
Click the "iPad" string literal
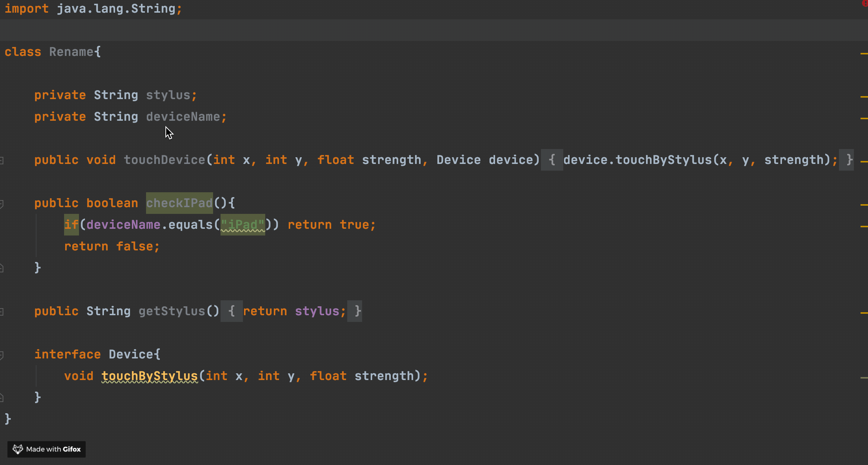(x=243, y=225)
